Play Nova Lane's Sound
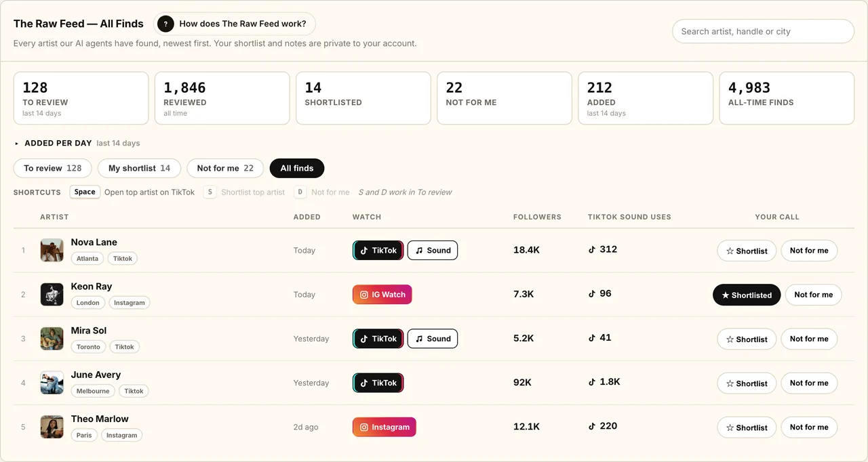The width and height of the screenshot is (868, 462). pos(433,250)
